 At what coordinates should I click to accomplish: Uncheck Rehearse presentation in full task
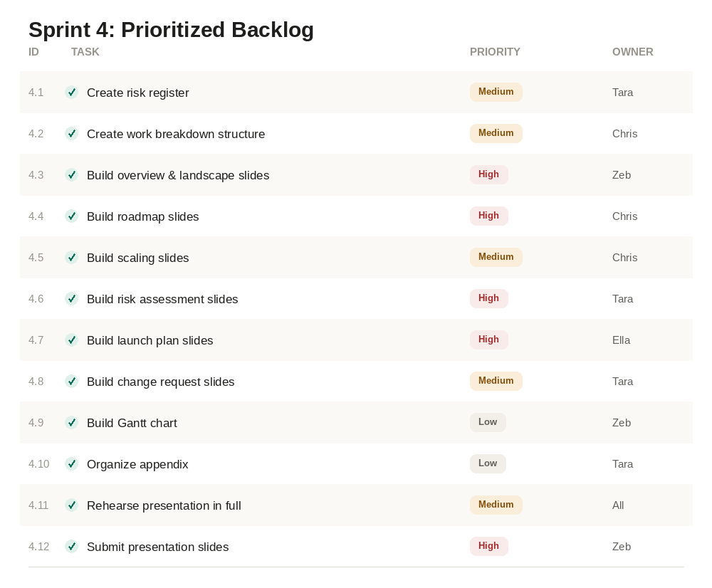coord(71,505)
